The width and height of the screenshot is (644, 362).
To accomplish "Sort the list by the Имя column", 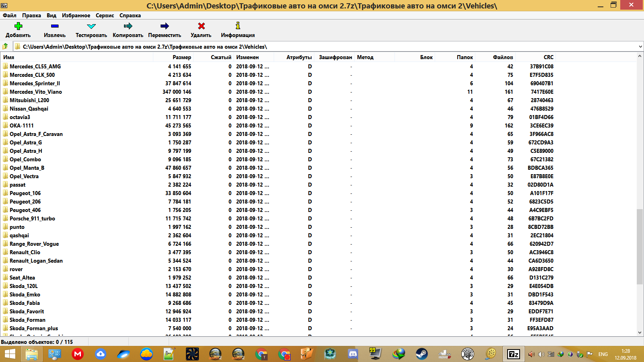I will coord(76,57).
